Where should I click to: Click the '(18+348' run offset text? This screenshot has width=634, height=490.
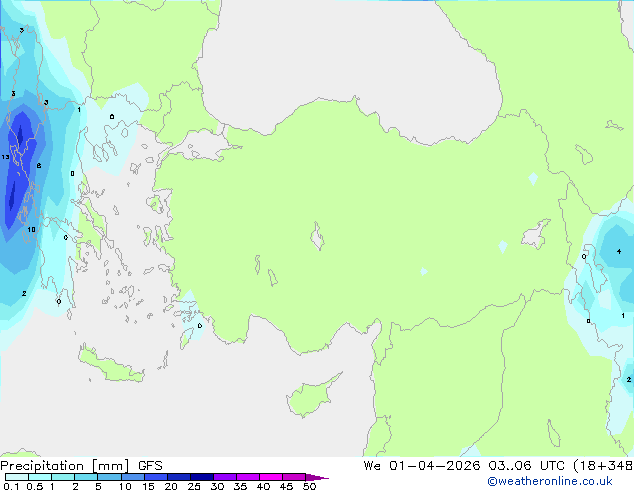coord(603,465)
